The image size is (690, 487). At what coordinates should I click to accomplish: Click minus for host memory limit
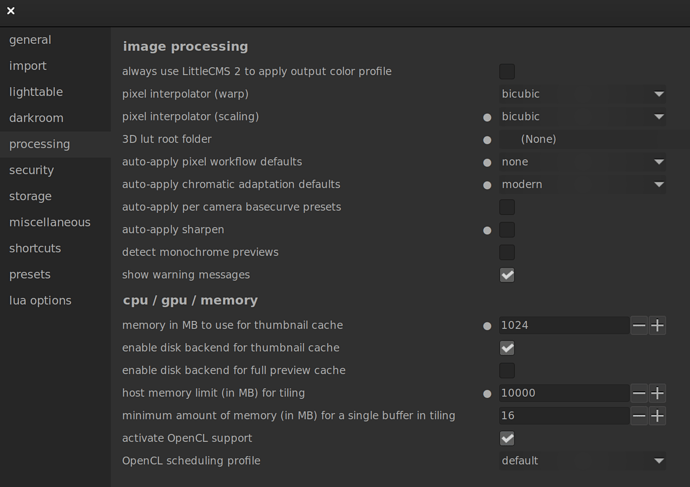tap(639, 393)
